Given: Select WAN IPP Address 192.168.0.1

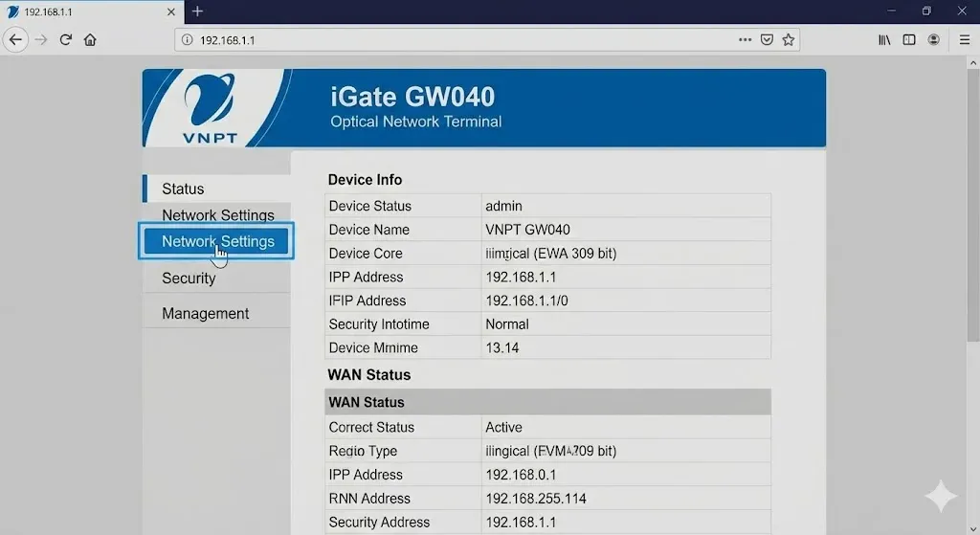Looking at the screenshot, I should 521,475.
